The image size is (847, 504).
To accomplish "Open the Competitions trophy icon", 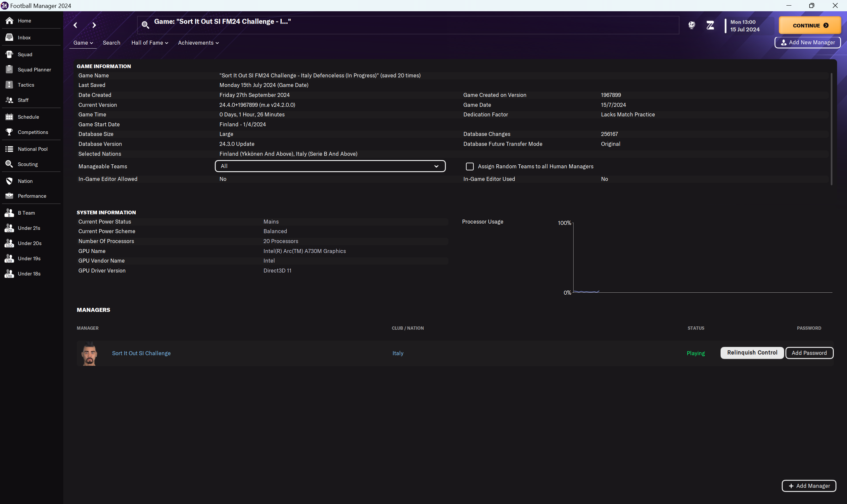I will coord(9,132).
